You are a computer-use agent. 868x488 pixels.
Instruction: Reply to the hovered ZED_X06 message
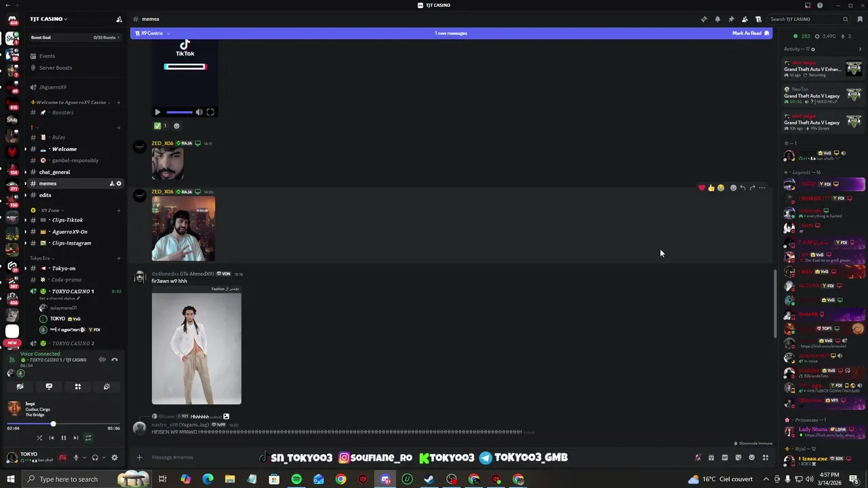click(x=743, y=188)
